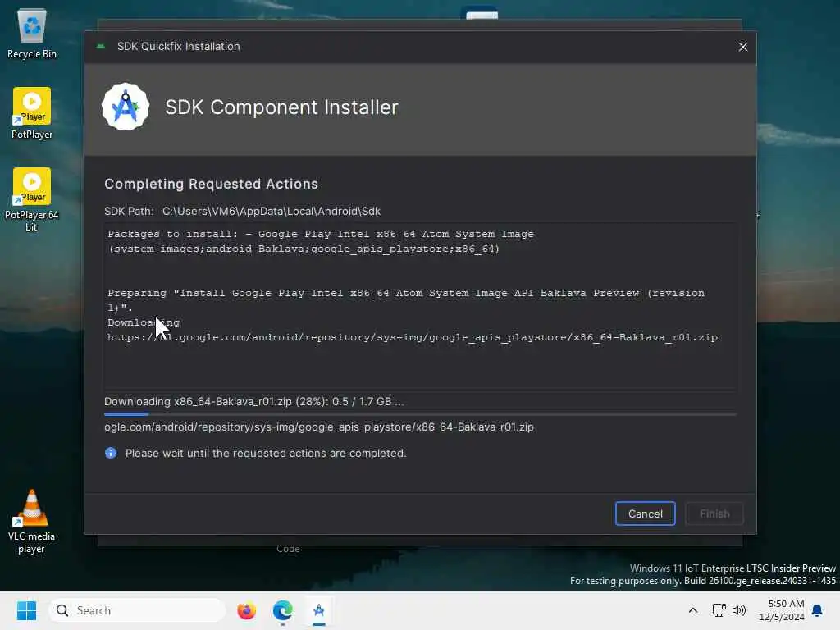Image resolution: width=840 pixels, height=630 pixels.
Task: Open the Recycle Bin desktop icon
Action: [x=32, y=34]
